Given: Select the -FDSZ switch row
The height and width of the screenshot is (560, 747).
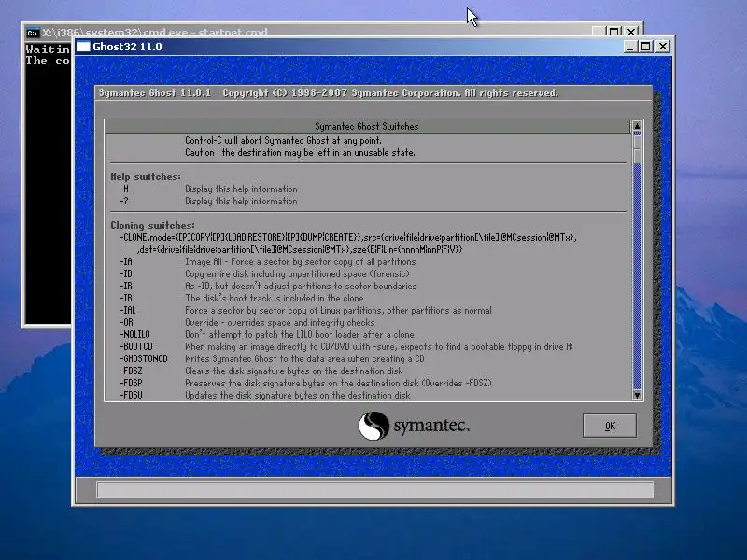Looking at the screenshot, I should pyautogui.click(x=261, y=371).
